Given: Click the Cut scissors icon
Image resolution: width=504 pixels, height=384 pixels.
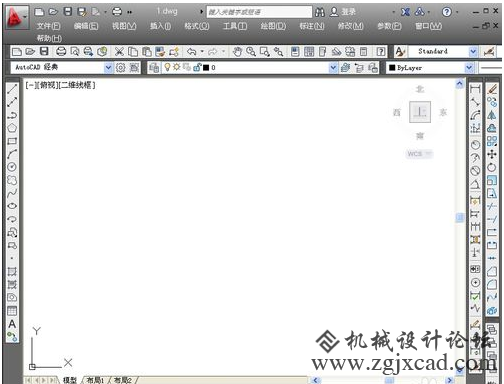Looking at the screenshot, I should point(119,52).
